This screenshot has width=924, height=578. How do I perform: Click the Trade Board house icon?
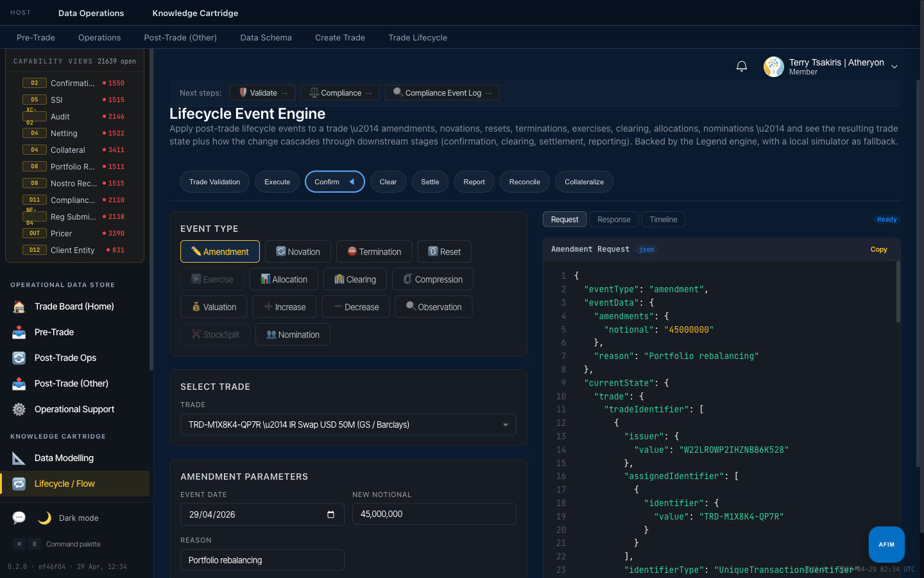pos(19,306)
